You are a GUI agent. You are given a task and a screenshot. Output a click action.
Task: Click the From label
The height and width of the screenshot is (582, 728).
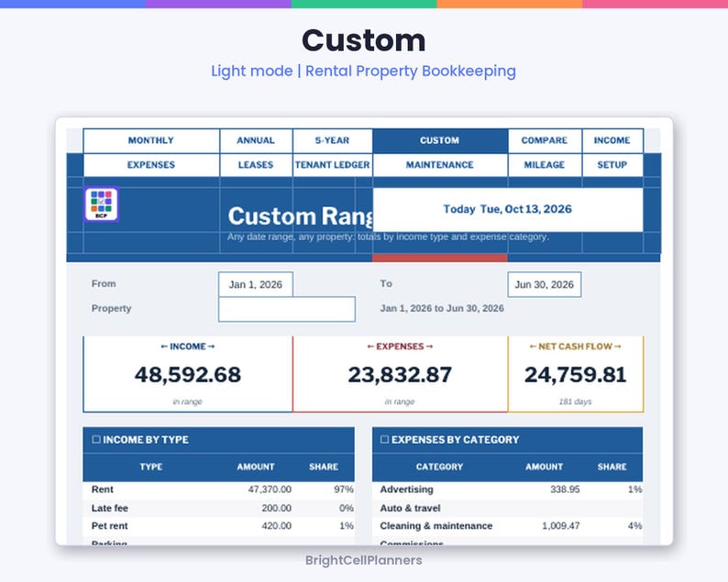(x=104, y=283)
